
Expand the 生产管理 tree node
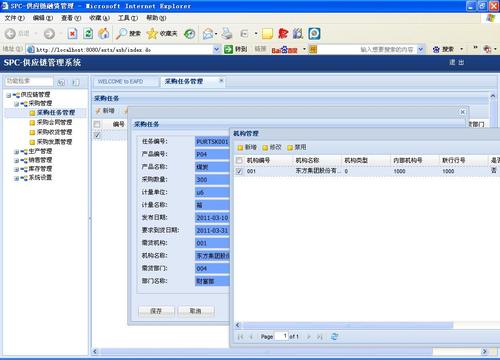pos(16,152)
